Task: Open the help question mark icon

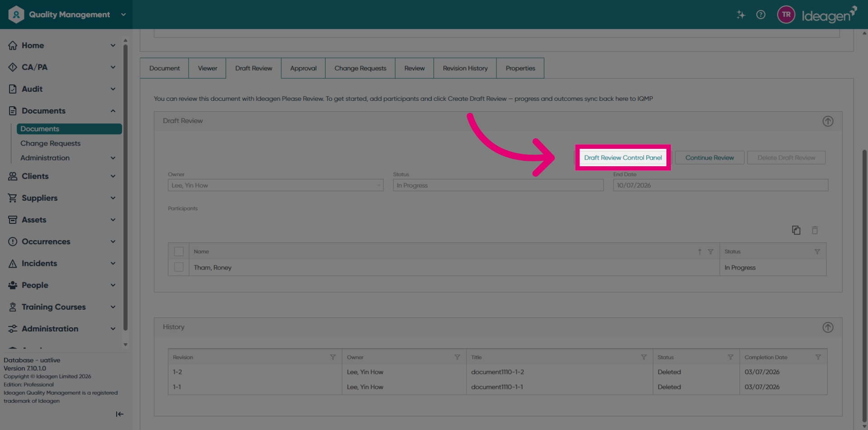Action: (x=761, y=14)
